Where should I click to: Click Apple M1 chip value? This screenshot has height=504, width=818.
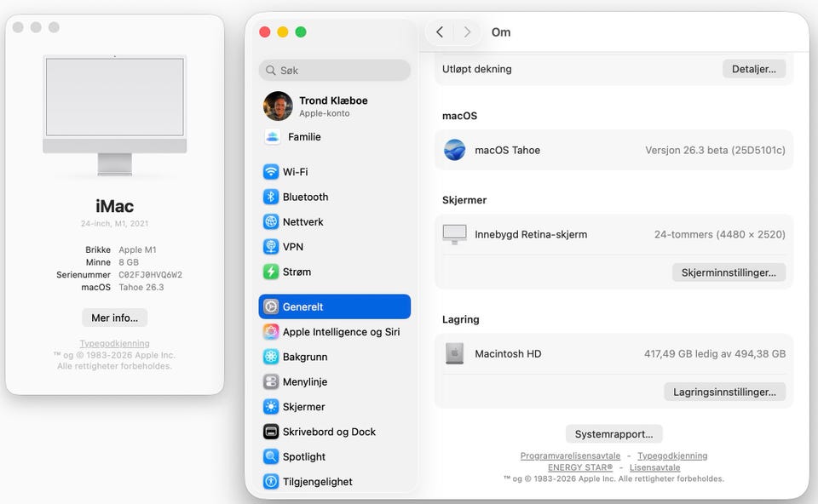(x=137, y=249)
